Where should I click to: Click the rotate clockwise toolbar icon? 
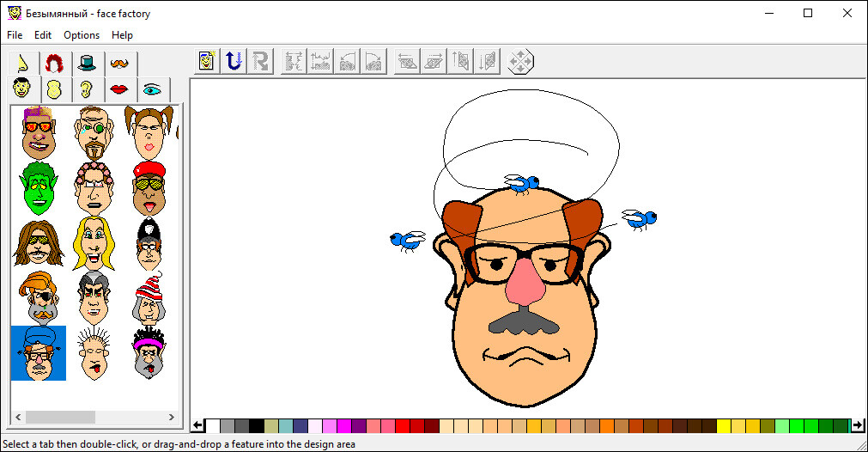coord(373,61)
